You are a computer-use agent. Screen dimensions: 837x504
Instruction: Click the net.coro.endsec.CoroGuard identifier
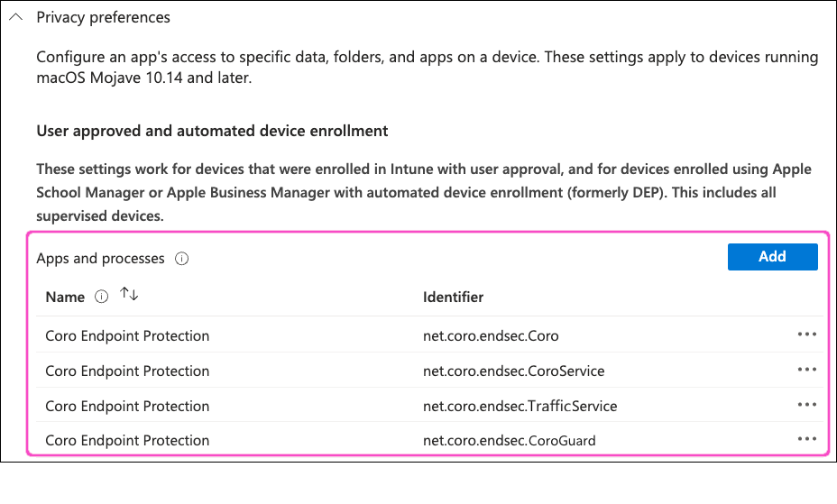coord(510,440)
